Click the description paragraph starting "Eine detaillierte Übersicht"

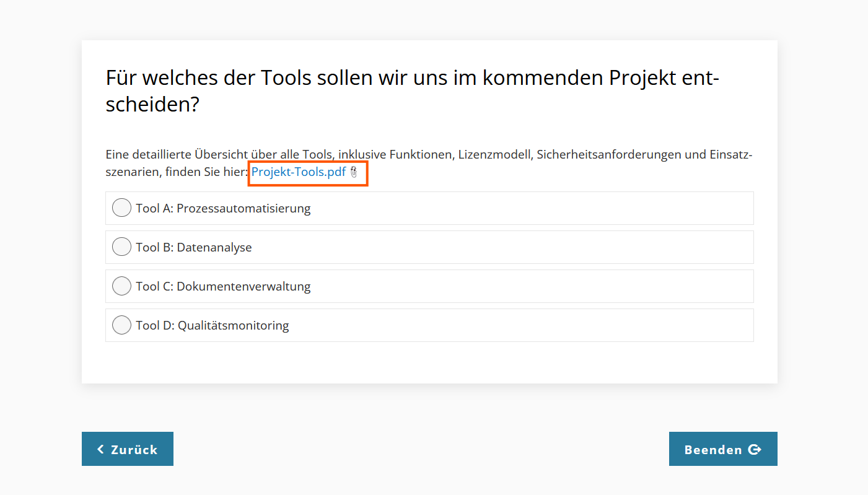pyautogui.click(x=427, y=155)
